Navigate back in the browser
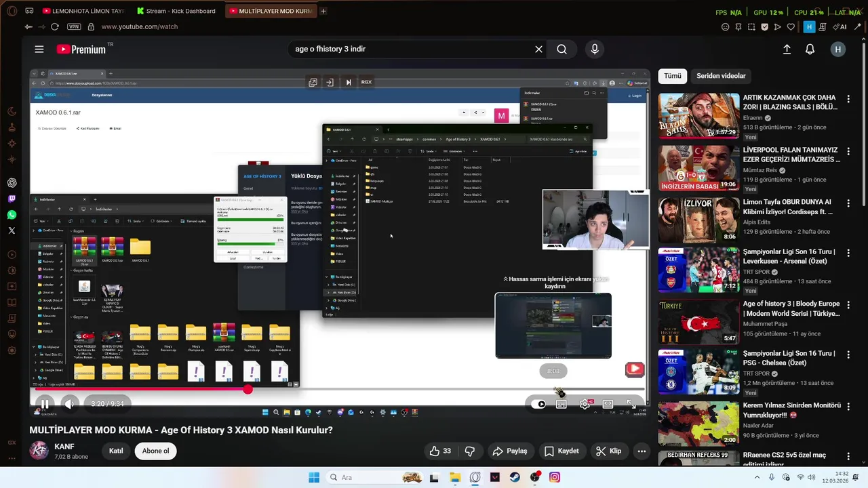This screenshot has width=868, height=488. [28, 27]
